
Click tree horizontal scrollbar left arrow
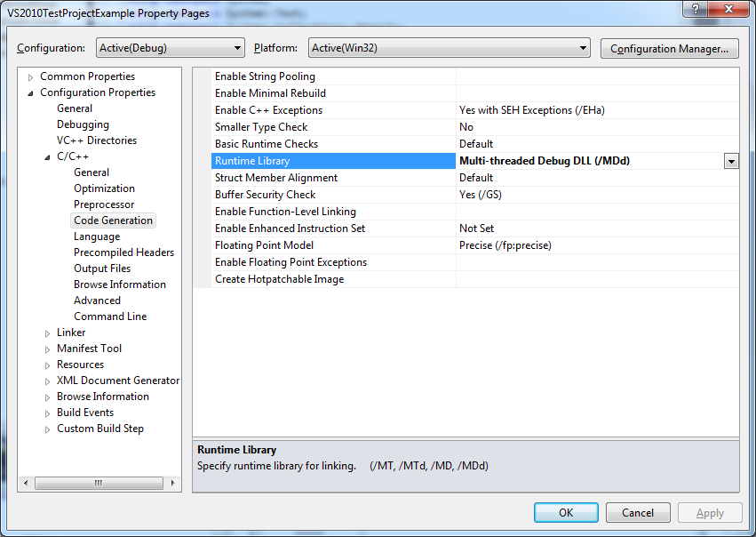tap(26, 483)
